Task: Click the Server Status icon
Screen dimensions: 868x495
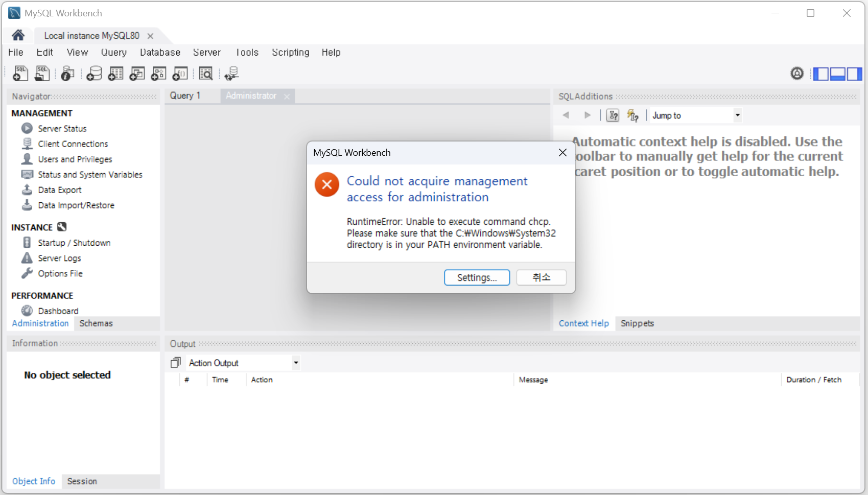Action: coord(27,128)
